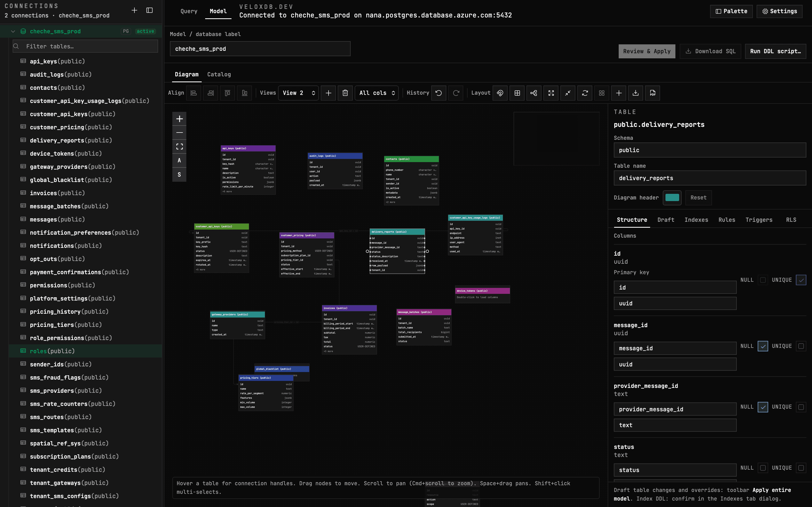The width and height of the screenshot is (812, 507).
Task: Export diagram as PDF
Action: [653, 93]
